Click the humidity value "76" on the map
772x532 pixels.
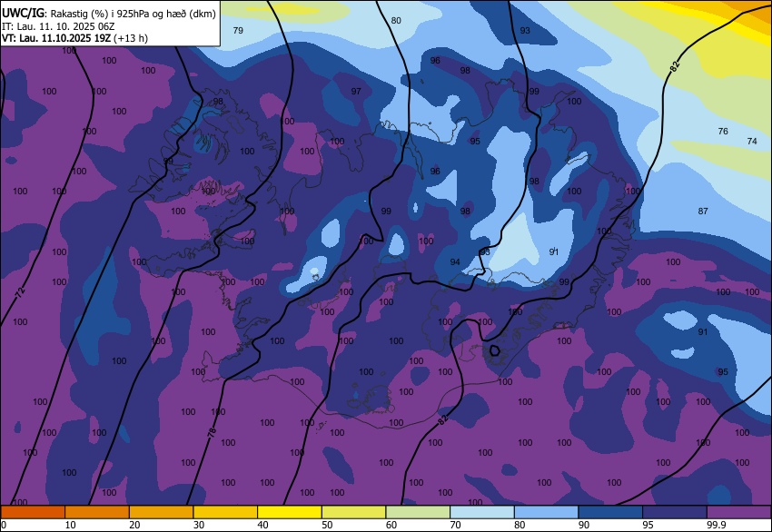coord(723,131)
